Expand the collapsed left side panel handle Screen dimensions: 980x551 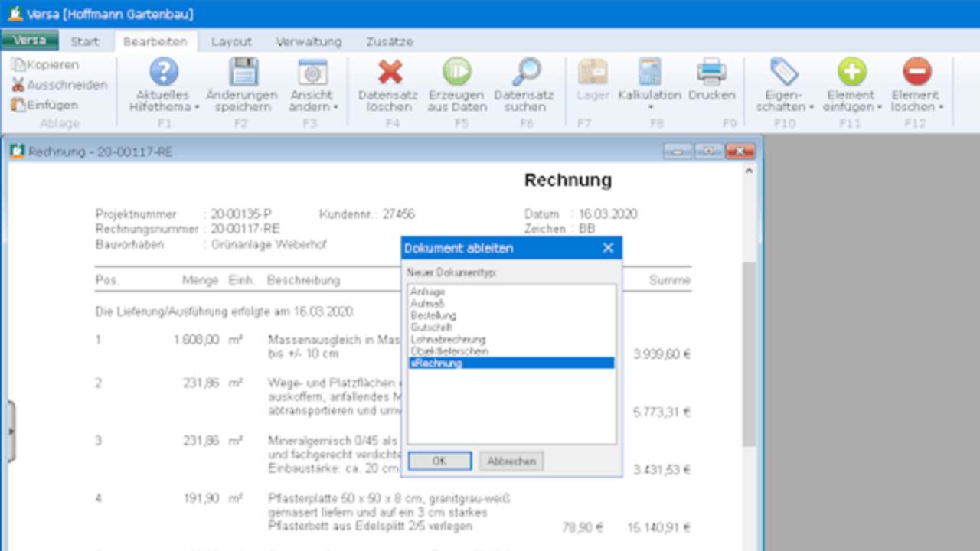11,432
